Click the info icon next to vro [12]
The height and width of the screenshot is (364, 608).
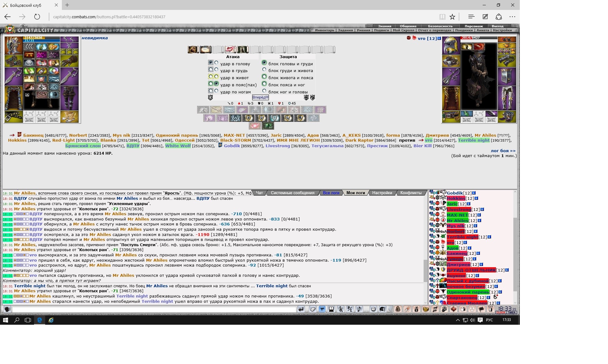click(x=439, y=38)
